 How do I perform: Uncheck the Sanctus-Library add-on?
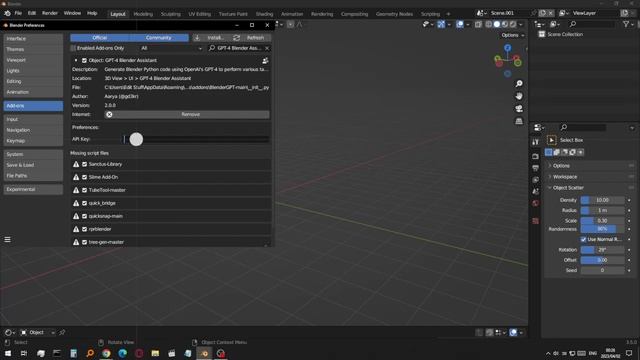coord(84,164)
